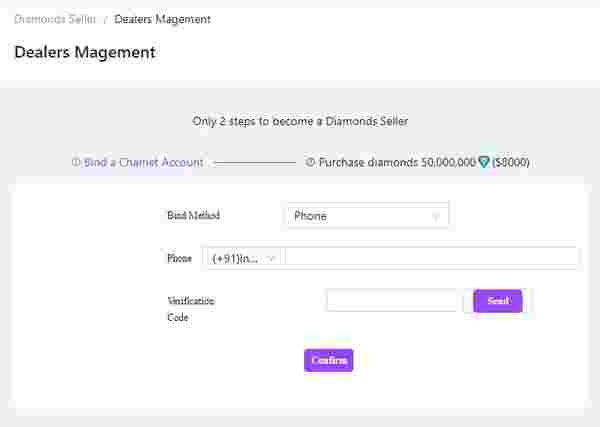Click the Verification Code label
Screen dimensions: 600x427
(190, 309)
